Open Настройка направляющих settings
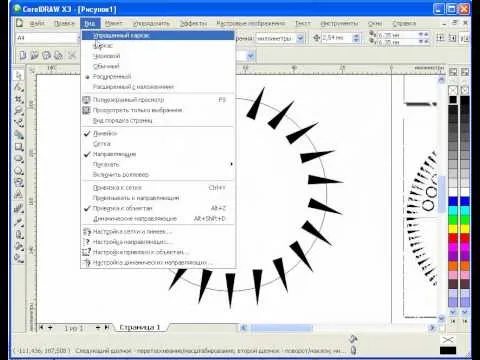The height and width of the screenshot is (360, 480). pyautogui.click(x=158, y=242)
